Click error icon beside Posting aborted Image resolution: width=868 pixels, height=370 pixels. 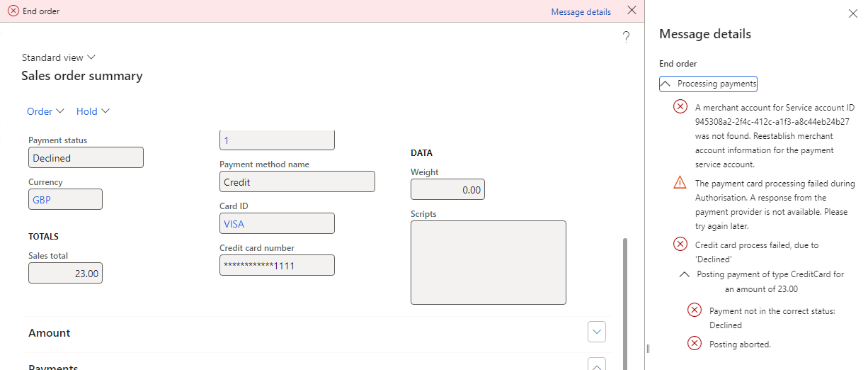[695, 343]
